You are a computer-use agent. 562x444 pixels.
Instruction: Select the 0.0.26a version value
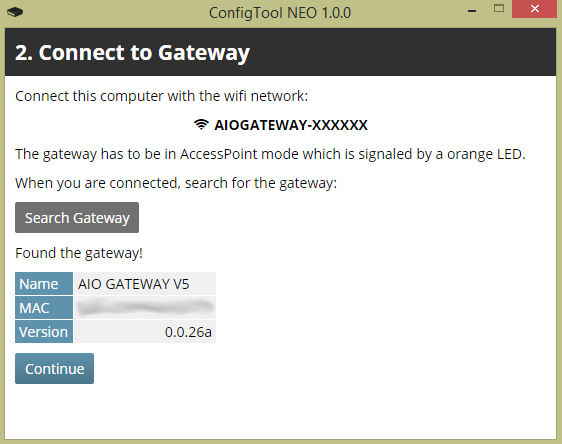click(x=145, y=332)
